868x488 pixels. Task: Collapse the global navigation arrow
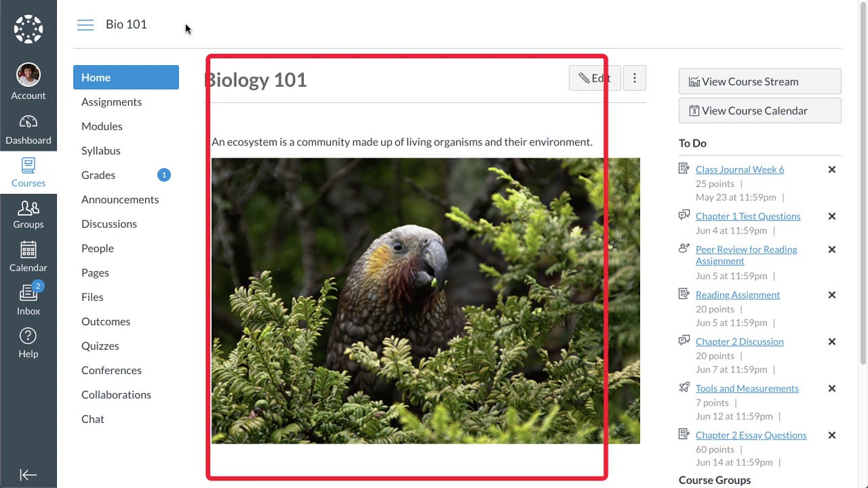coord(28,475)
